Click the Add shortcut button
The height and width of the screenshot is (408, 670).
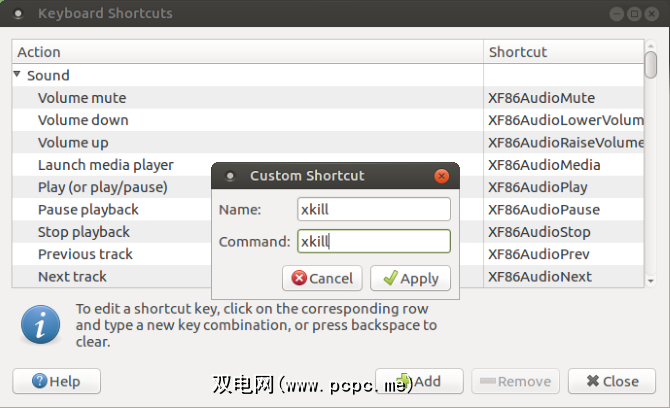click(420, 381)
